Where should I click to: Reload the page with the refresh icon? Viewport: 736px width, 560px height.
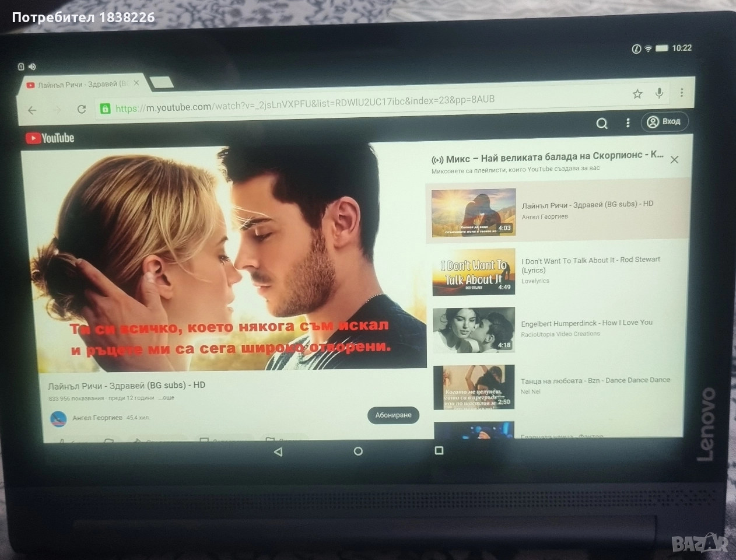click(x=80, y=109)
